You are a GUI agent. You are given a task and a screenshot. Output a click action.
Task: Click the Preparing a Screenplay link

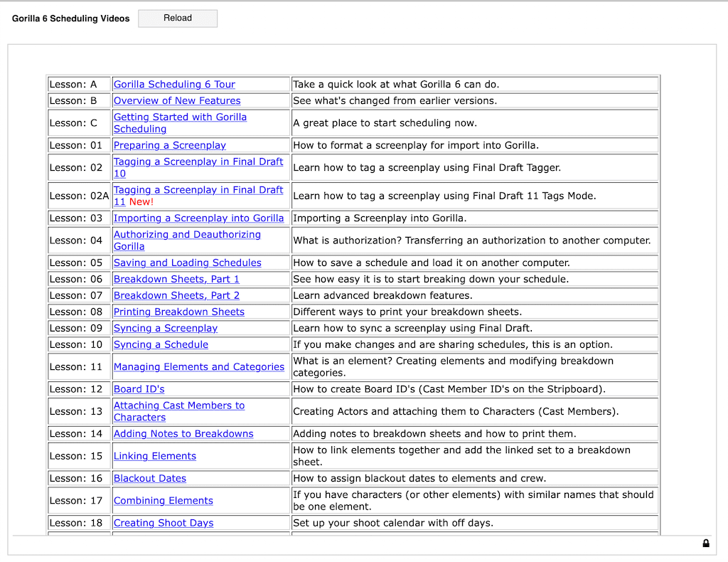click(170, 145)
